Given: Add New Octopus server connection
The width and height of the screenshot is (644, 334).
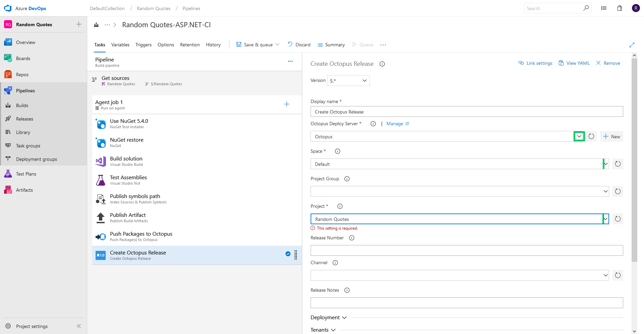Looking at the screenshot, I should 611,136.
